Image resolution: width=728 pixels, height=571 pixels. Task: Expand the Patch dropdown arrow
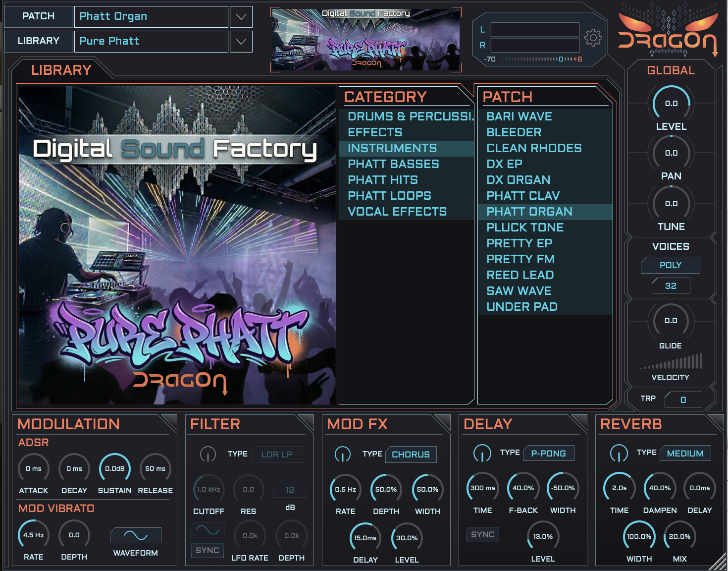[241, 17]
